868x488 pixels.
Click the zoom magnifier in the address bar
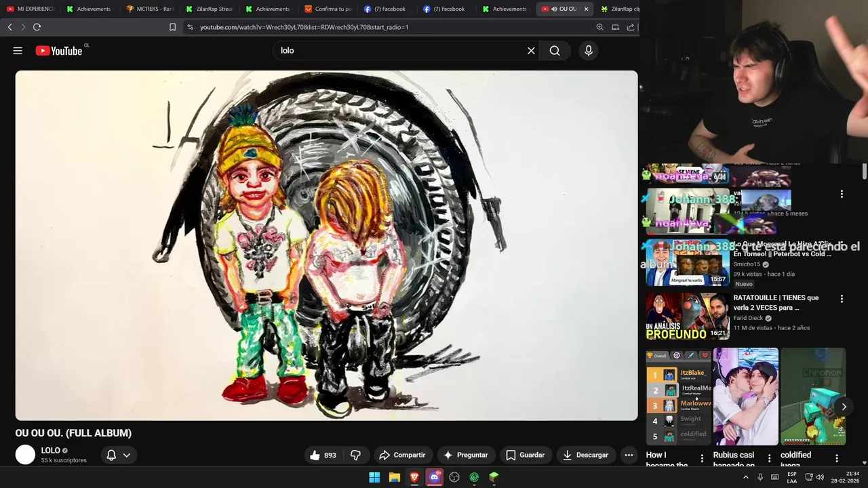[x=599, y=27]
